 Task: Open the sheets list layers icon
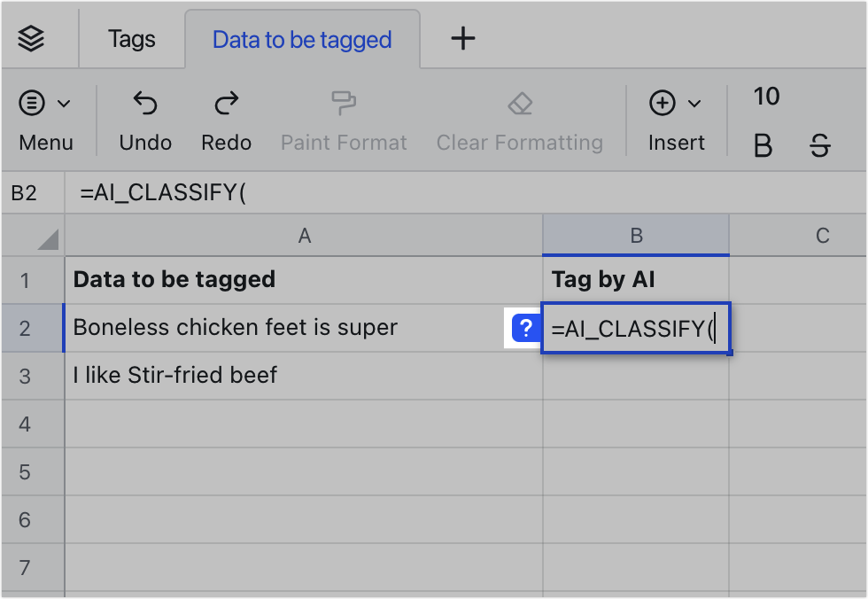point(31,39)
